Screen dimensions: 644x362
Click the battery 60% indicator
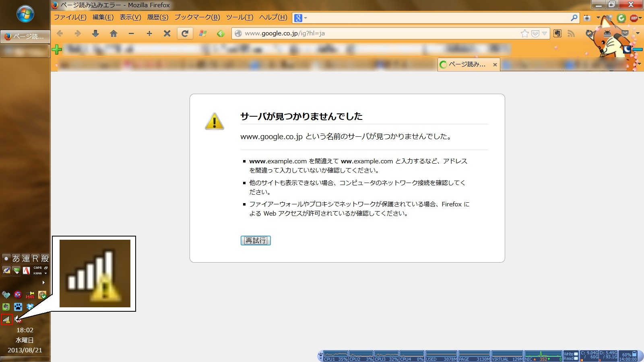[627, 356]
